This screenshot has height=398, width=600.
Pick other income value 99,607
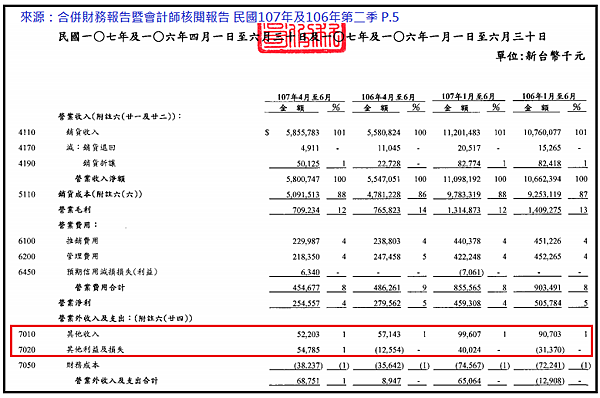point(469,334)
